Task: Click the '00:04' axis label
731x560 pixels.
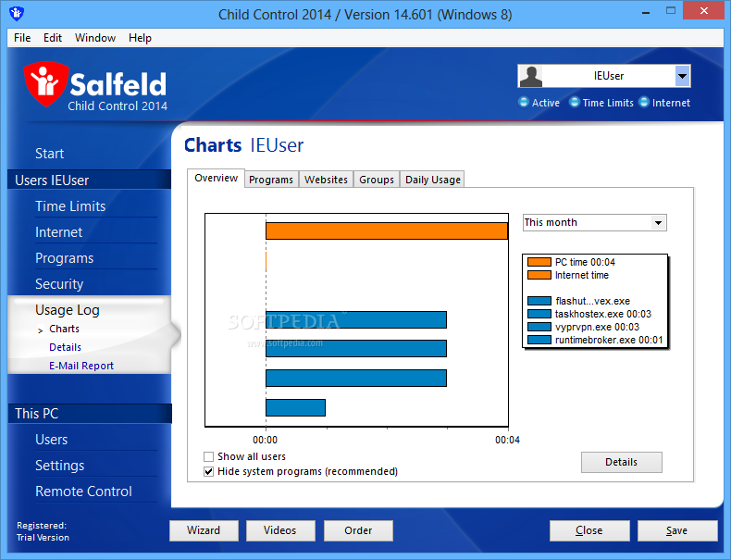Action: 507,440
